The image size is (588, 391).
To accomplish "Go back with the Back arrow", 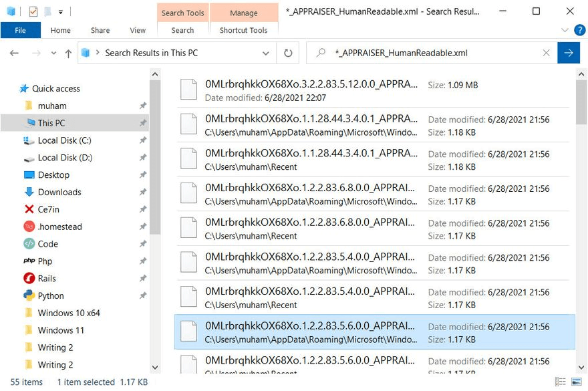I will tap(14, 53).
